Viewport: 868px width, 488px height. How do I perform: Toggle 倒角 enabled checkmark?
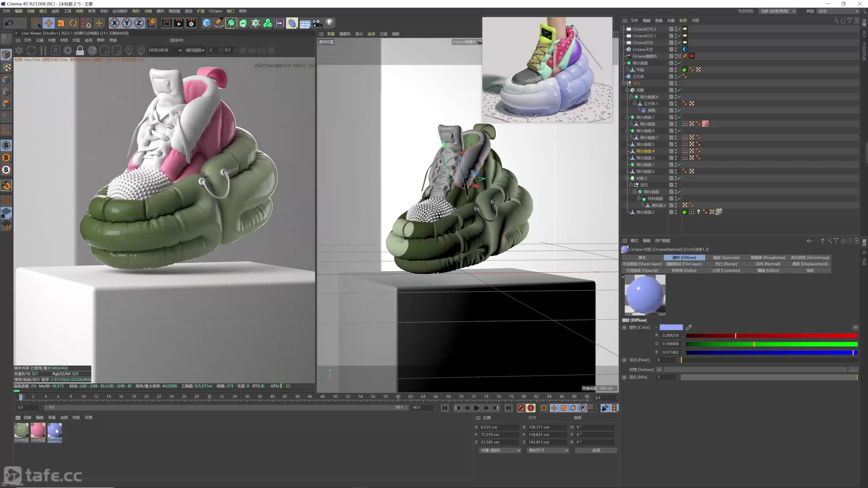[679, 110]
